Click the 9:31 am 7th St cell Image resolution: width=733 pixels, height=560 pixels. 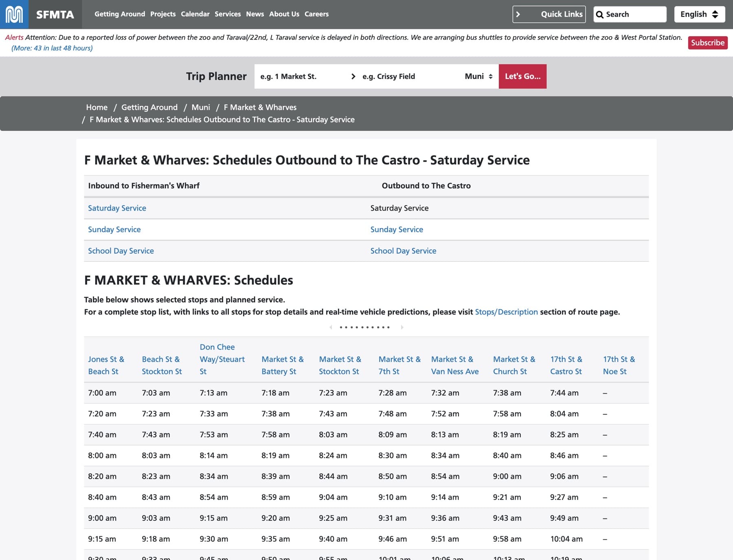[393, 518]
